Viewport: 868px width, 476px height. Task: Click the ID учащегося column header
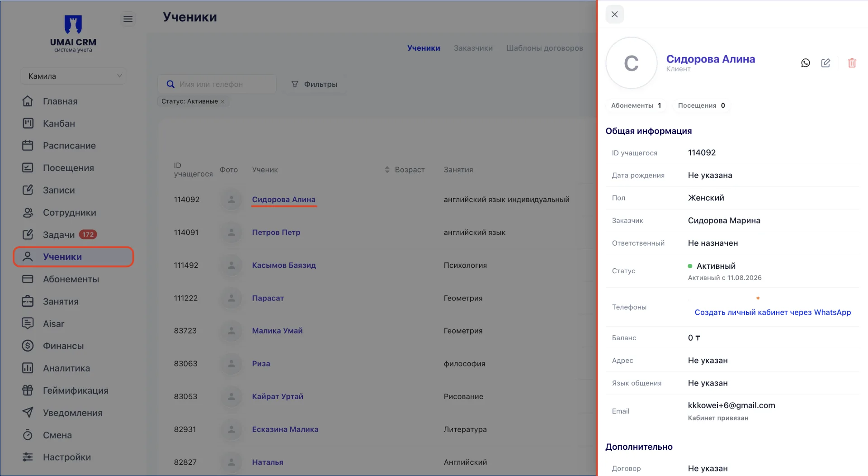193,170
